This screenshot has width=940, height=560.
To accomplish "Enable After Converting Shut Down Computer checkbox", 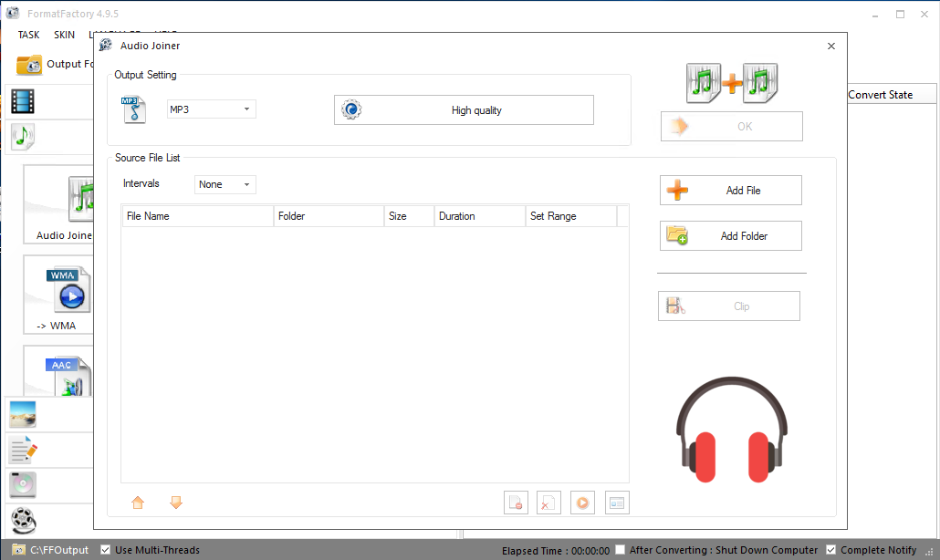I will pyautogui.click(x=621, y=550).
